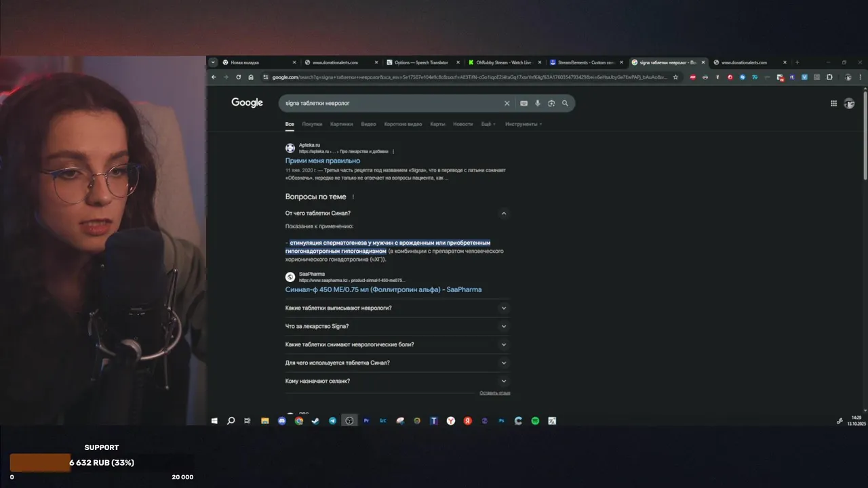Select the Картинки search filter
The image size is (868, 488).
[342, 124]
